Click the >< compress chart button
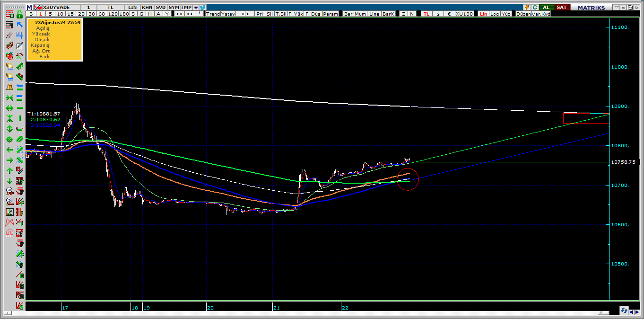644x319 pixels. [x=179, y=14]
